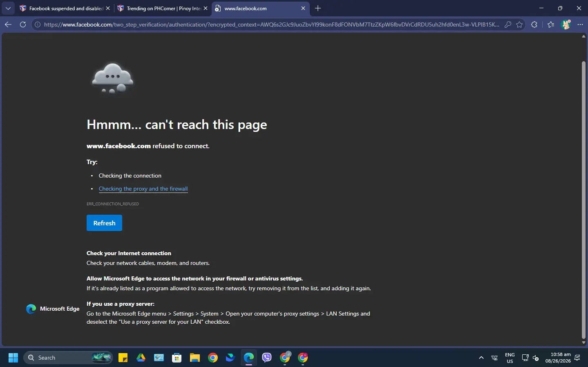Open Chrome with the red profile badge
The image size is (588, 367).
tap(303, 358)
